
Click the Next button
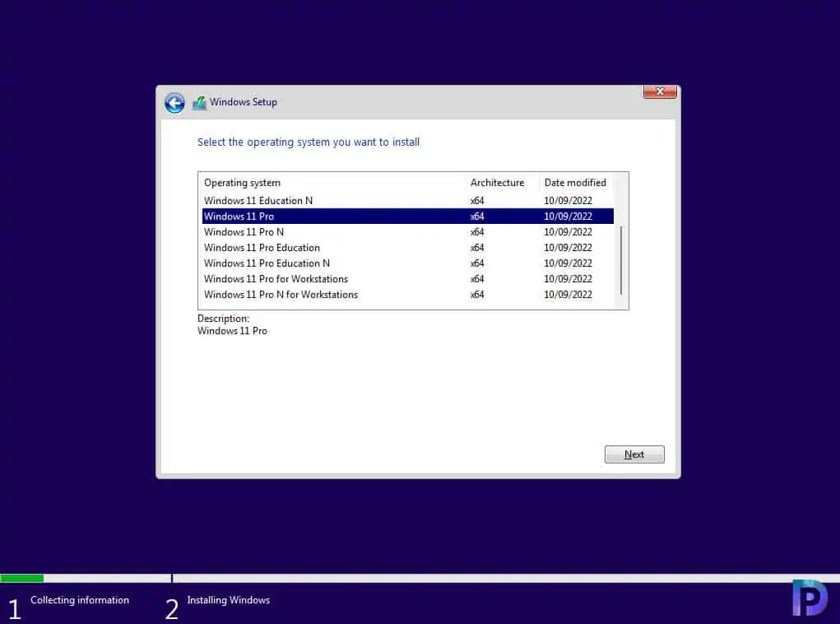click(x=634, y=454)
